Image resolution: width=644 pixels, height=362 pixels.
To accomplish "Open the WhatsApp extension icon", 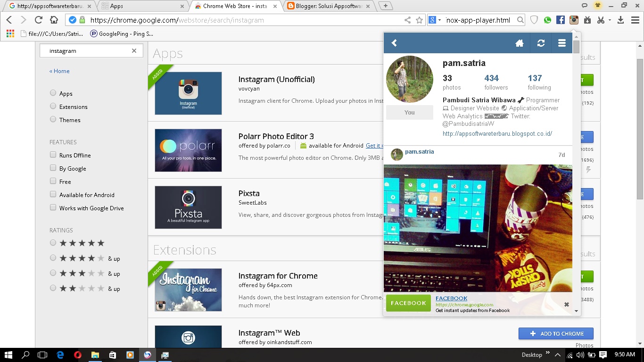I will point(547,20).
